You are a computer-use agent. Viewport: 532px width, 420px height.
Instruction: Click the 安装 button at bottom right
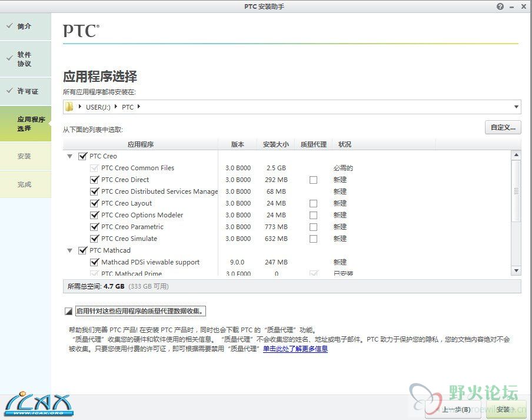(506, 409)
